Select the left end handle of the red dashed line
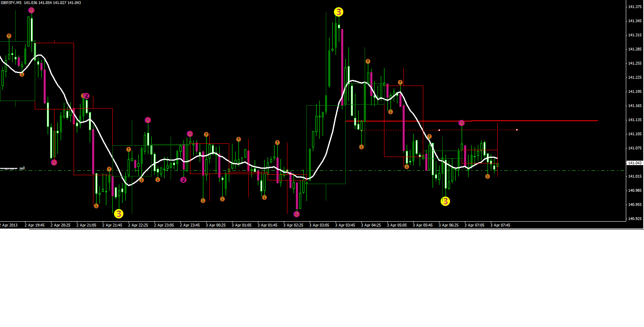The image size is (644, 327). pyautogui.click(x=439, y=130)
